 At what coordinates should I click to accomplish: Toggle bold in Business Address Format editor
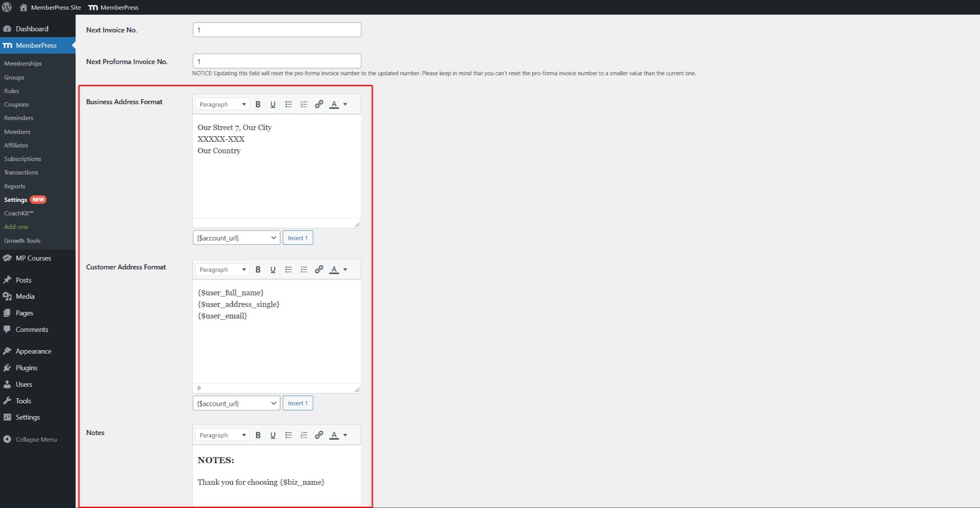258,104
